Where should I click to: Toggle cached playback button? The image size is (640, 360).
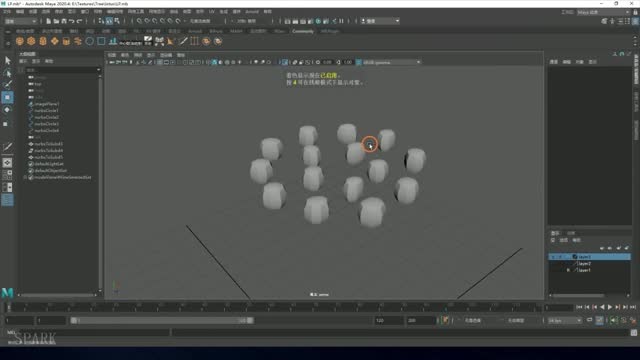point(599,320)
